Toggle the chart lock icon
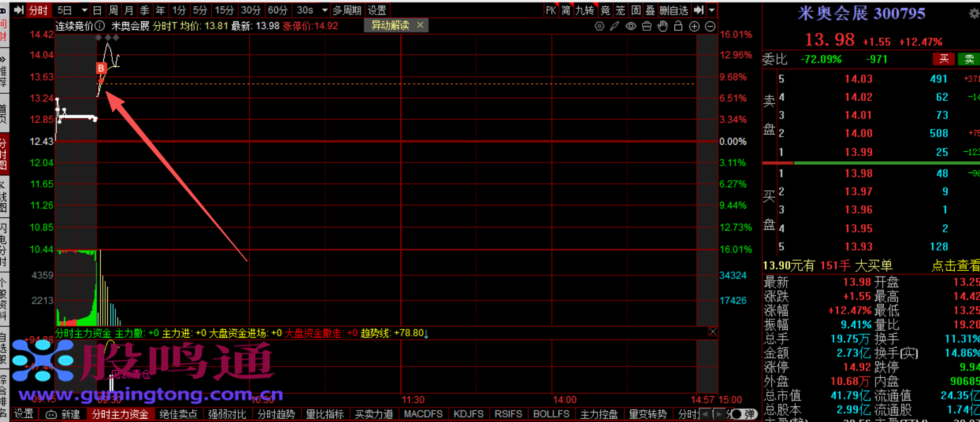Image resolution: width=980 pixels, height=422 pixels. click(x=678, y=26)
